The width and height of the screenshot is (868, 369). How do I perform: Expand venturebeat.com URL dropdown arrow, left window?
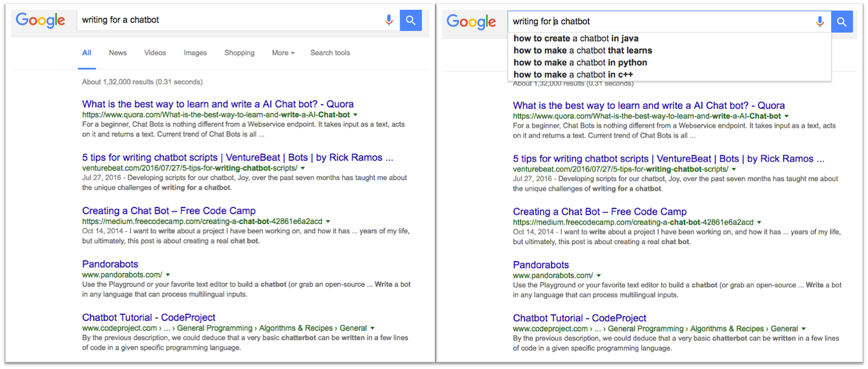tap(303, 168)
